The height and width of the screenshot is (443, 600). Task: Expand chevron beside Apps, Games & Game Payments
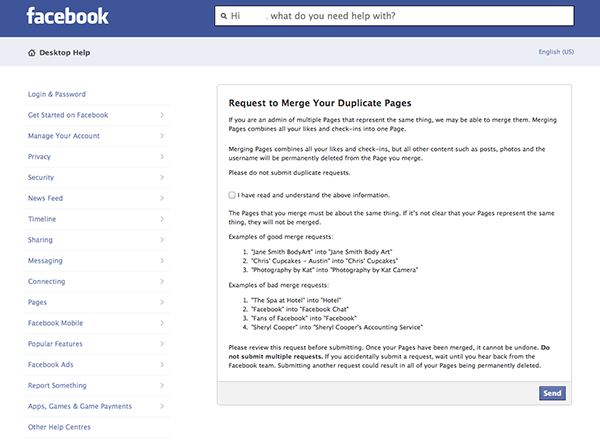[x=162, y=406]
